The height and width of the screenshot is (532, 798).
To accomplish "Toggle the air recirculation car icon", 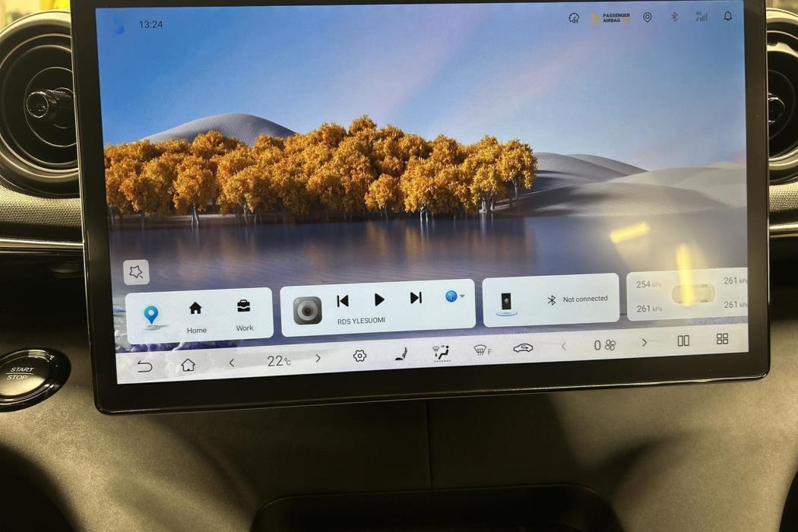I will click(523, 348).
